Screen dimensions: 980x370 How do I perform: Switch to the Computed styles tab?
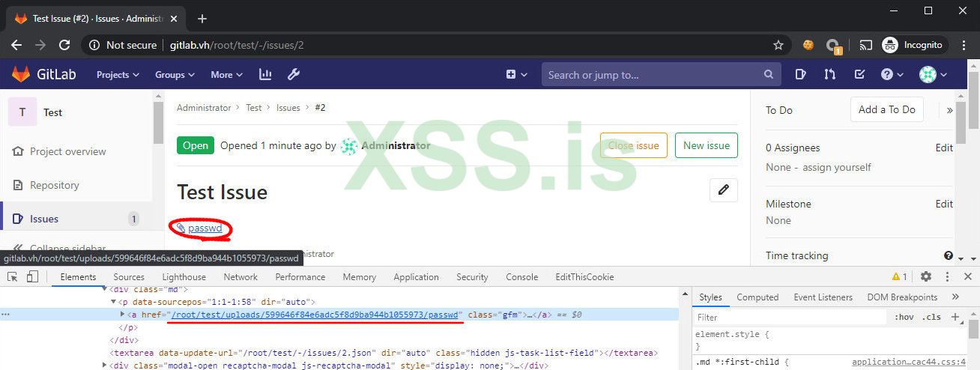757,297
